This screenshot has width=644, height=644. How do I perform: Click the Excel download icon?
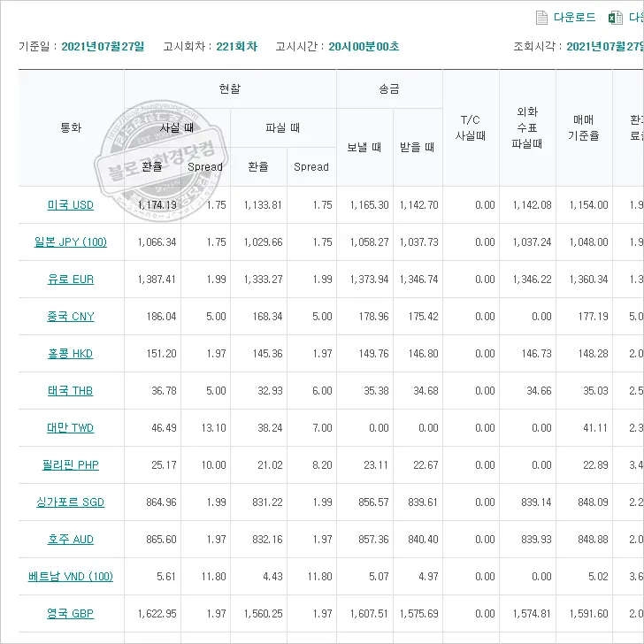(x=616, y=18)
